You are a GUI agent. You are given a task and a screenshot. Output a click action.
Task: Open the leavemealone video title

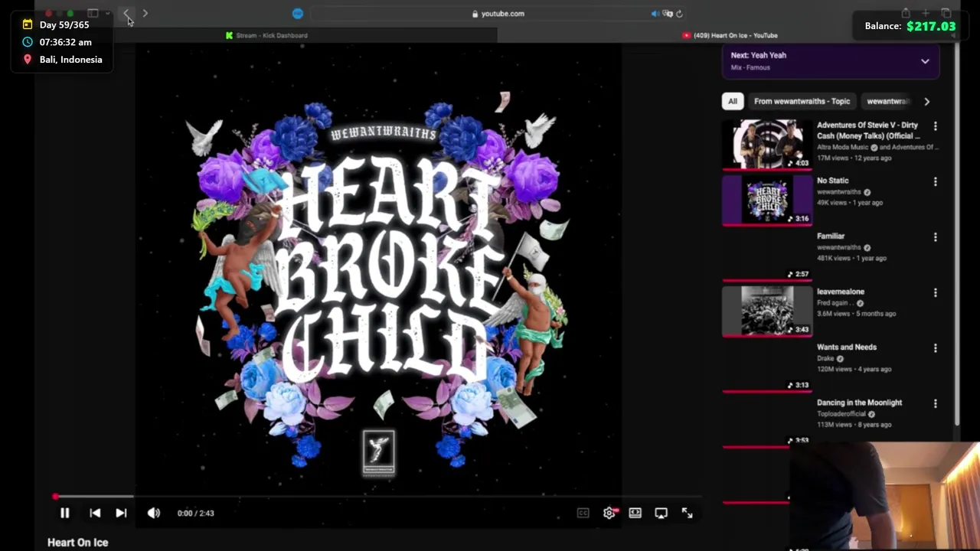tap(841, 292)
